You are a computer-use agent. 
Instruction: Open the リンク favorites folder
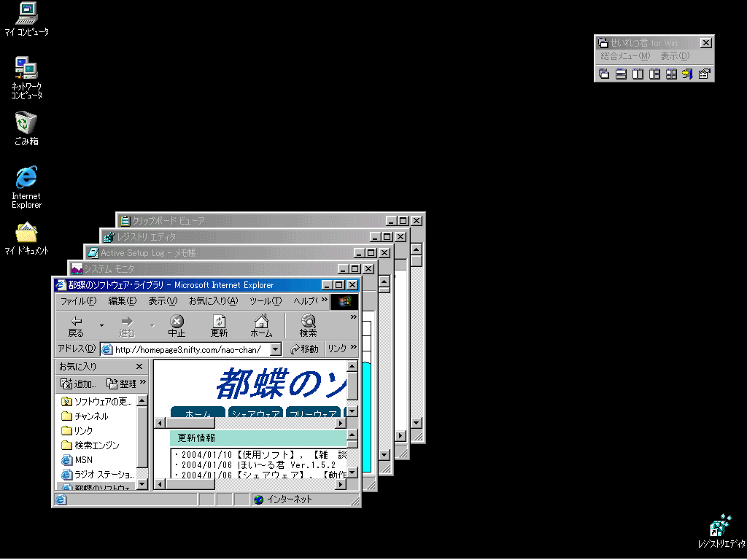tap(77, 431)
